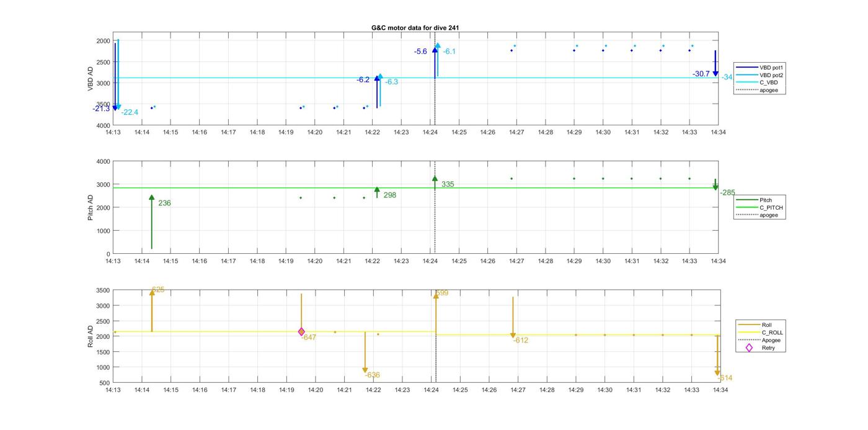
Task: Click the '-6.1' VBD data label
Action: pos(449,52)
